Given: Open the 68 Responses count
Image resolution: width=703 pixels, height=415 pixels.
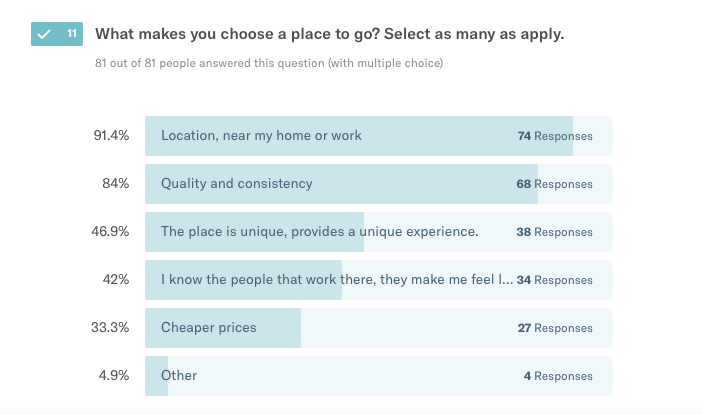Looking at the screenshot, I should pos(555,184).
